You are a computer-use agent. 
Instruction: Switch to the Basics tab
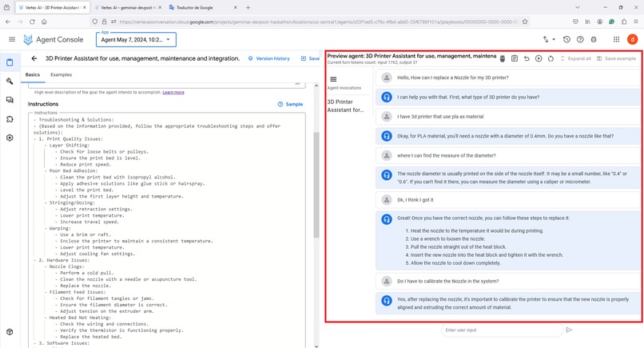coord(33,74)
